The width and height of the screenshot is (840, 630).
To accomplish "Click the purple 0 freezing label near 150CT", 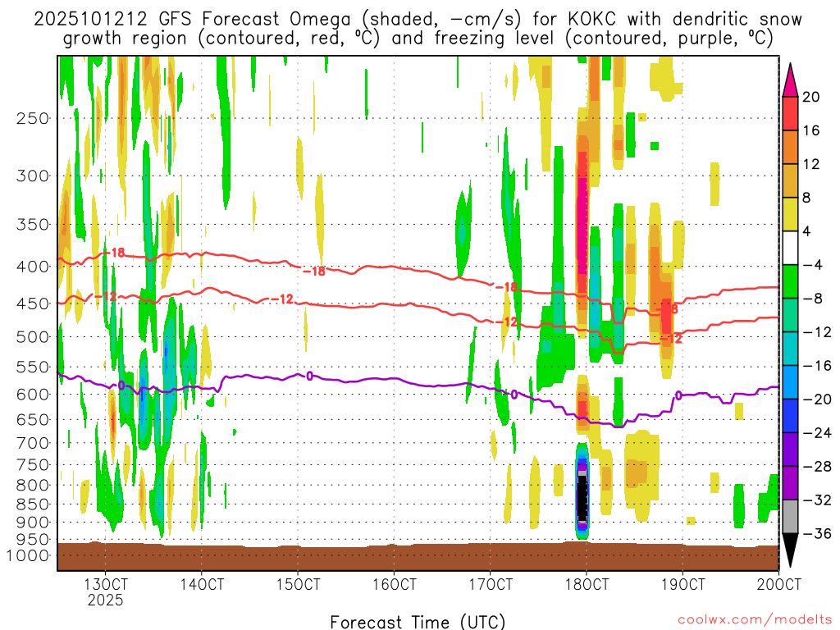I will [x=309, y=376].
